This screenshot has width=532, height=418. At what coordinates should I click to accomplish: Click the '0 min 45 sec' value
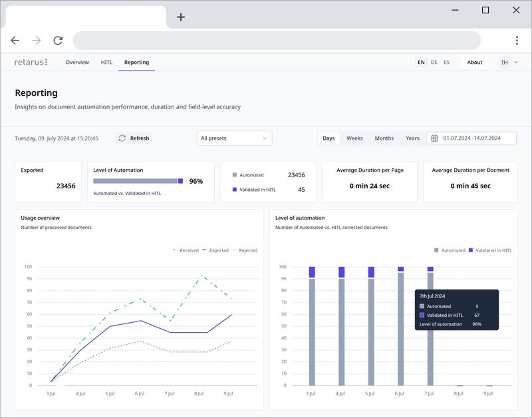point(470,186)
